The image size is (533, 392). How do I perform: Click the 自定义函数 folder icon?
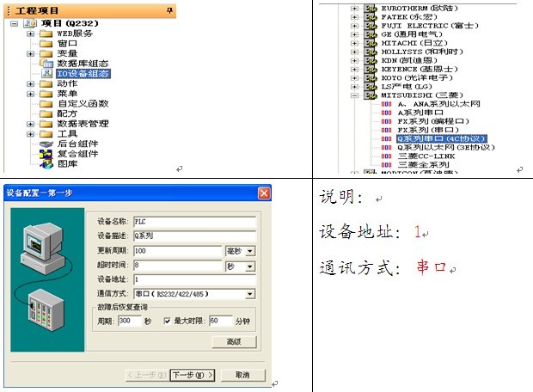click(x=46, y=104)
